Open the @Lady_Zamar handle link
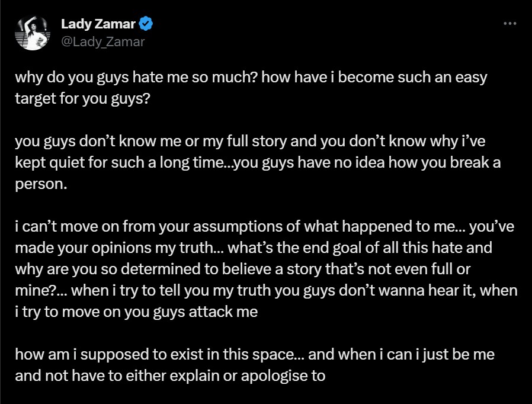532x404 pixels. (x=102, y=41)
